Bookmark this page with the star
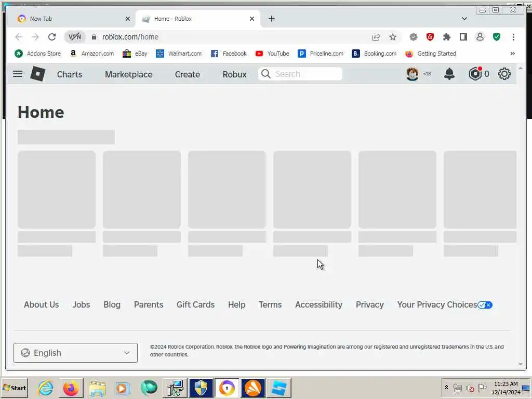The width and height of the screenshot is (532, 399). point(393,37)
